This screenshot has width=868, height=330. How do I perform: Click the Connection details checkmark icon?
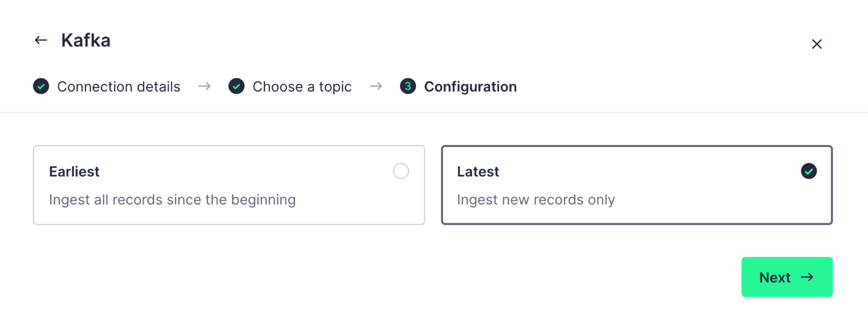click(x=41, y=87)
